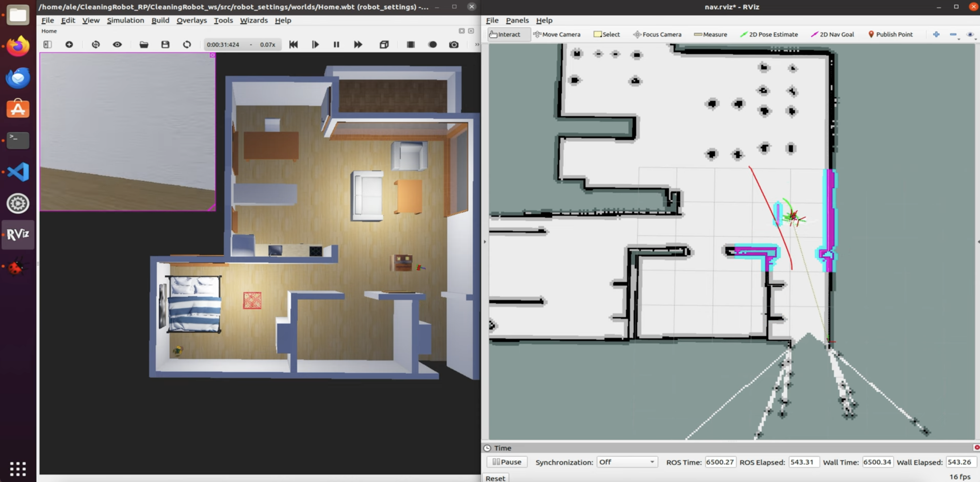Screen dimensions: 980x482
Task: Toggle rendering with the cube icon
Action: [384, 44]
